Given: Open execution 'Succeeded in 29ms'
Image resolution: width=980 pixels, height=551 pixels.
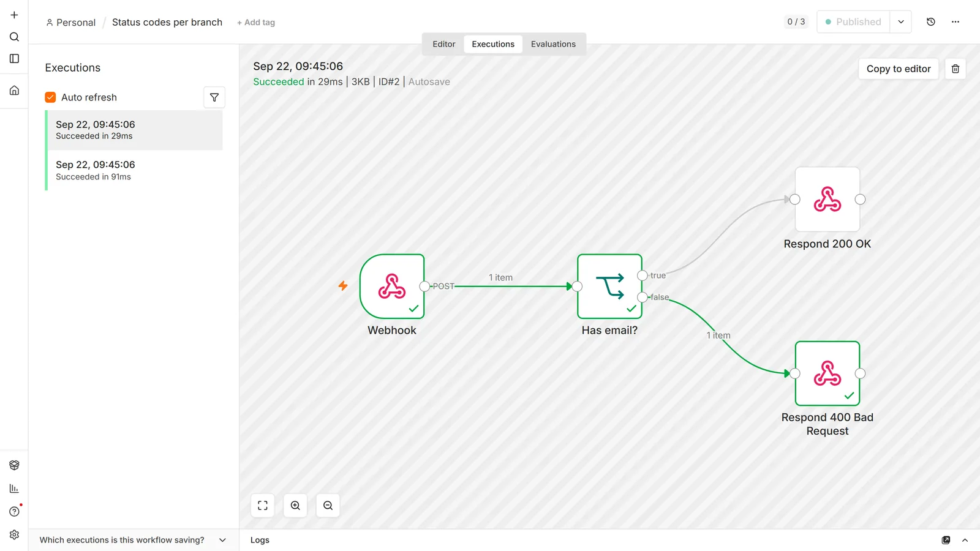Looking at the screenshot, I should click(x=135, y=130).
